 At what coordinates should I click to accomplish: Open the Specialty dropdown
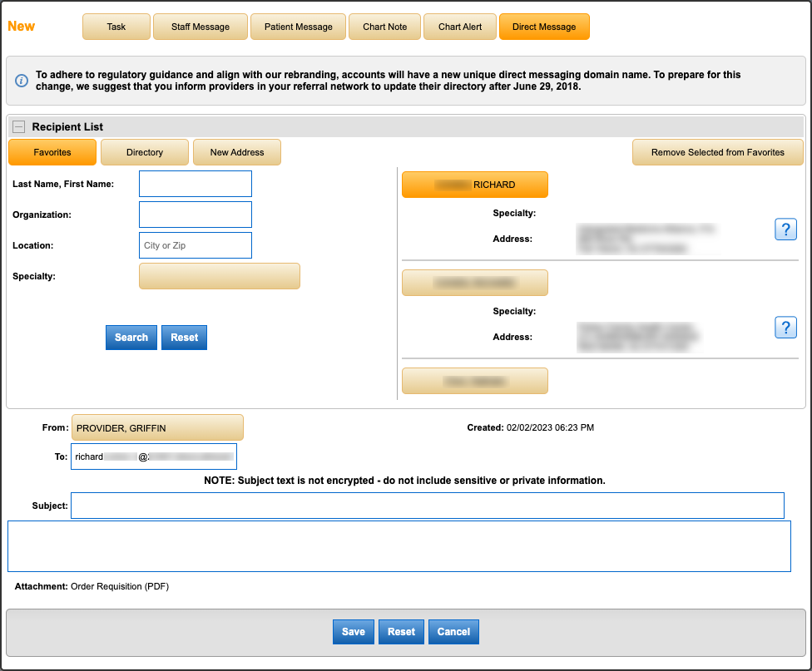click(x=219, y=276)
